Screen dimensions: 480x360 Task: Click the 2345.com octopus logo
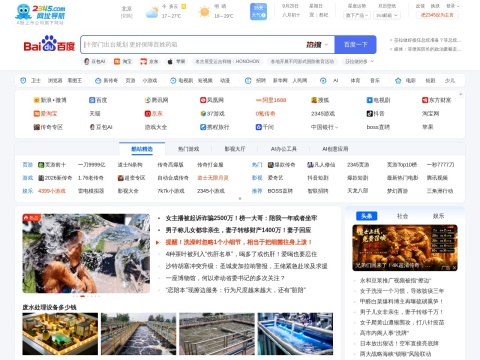40,13
